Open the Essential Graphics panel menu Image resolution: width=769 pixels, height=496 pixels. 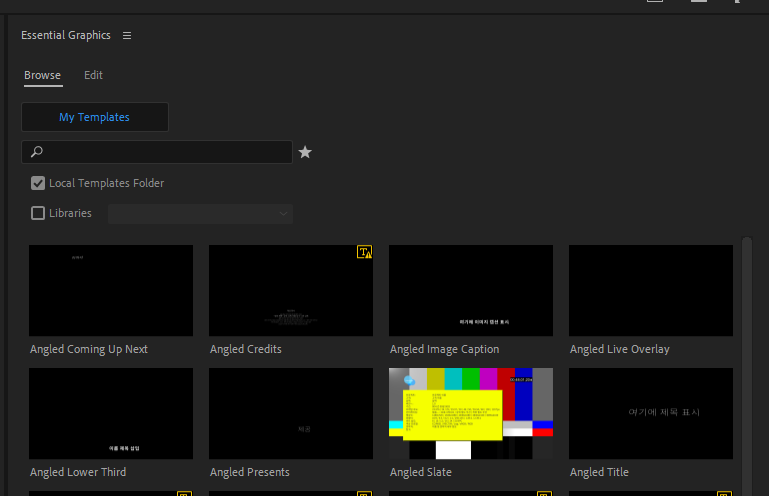tap(127, 36)
